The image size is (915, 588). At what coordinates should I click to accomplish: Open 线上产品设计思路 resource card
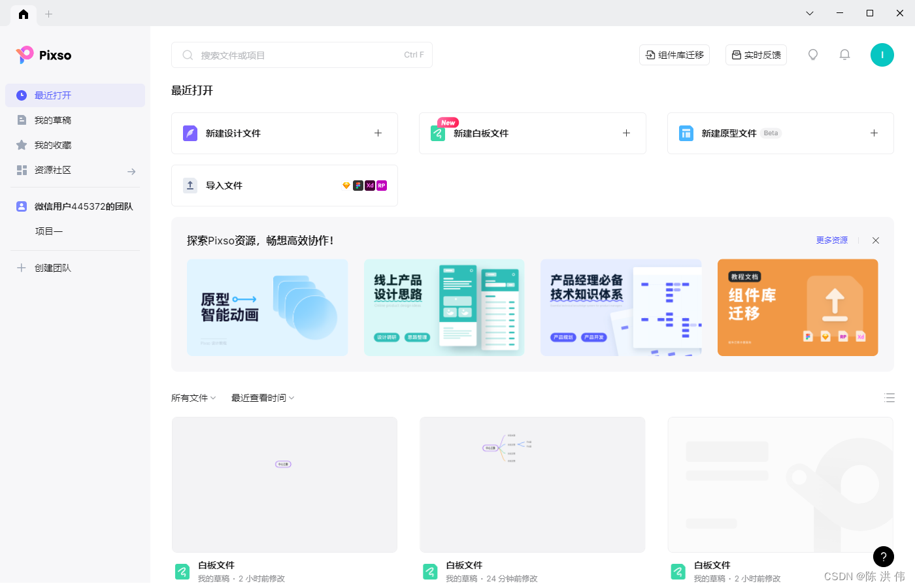(444, 308)
